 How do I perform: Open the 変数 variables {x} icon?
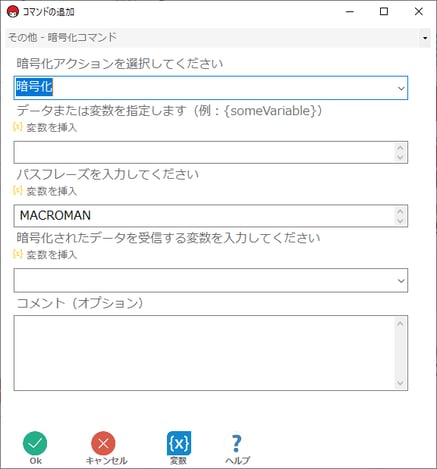[179, 443]
